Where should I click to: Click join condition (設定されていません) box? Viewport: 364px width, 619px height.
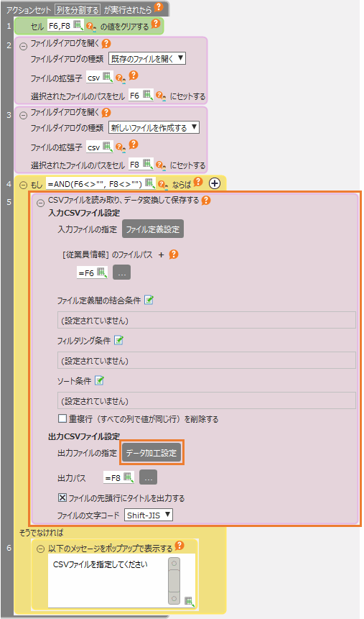coord(207,320)
